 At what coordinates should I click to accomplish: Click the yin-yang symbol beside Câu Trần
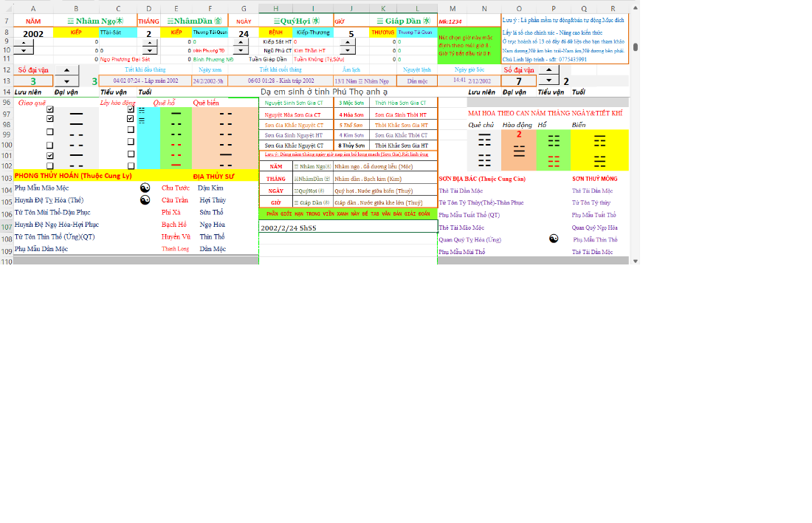click(x=145, y=200)
